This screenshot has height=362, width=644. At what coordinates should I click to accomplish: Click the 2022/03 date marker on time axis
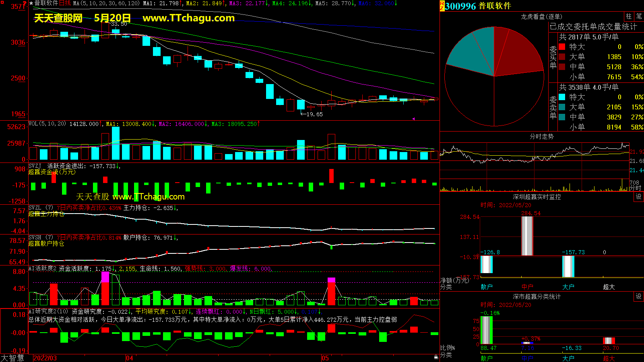pos(45,358)
